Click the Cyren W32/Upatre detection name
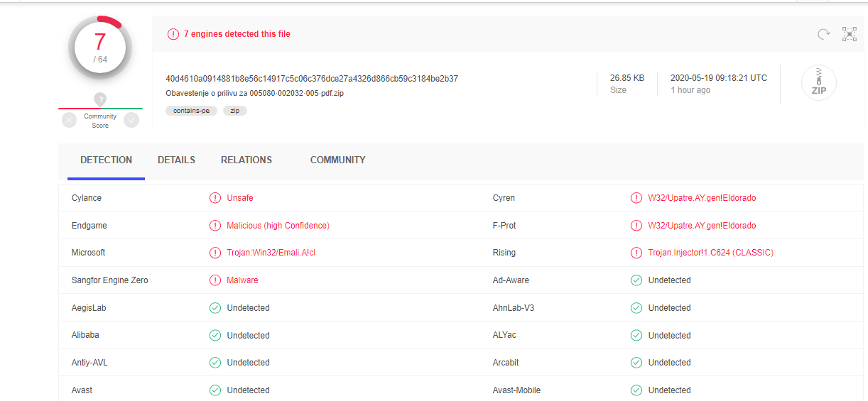 702,198
